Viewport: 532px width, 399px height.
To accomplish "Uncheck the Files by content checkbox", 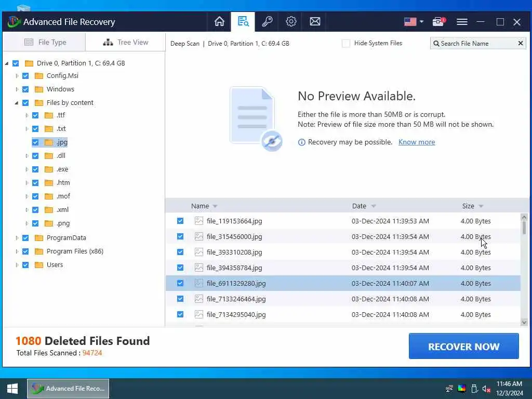I will 25,103.
